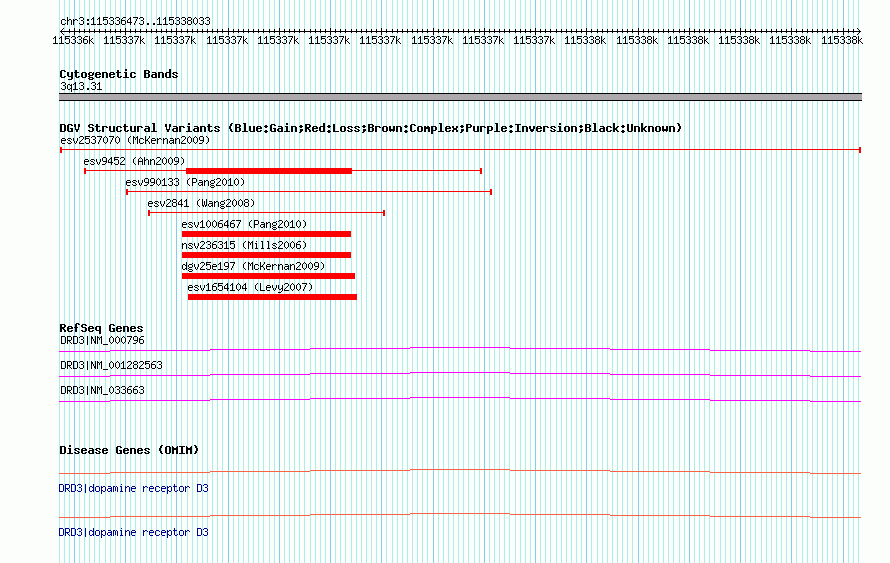This screenshot has height=563, width=890.
Task: Click the second DRD3|dopamine receptor D3 link
Action: click(x=133, y=532)
